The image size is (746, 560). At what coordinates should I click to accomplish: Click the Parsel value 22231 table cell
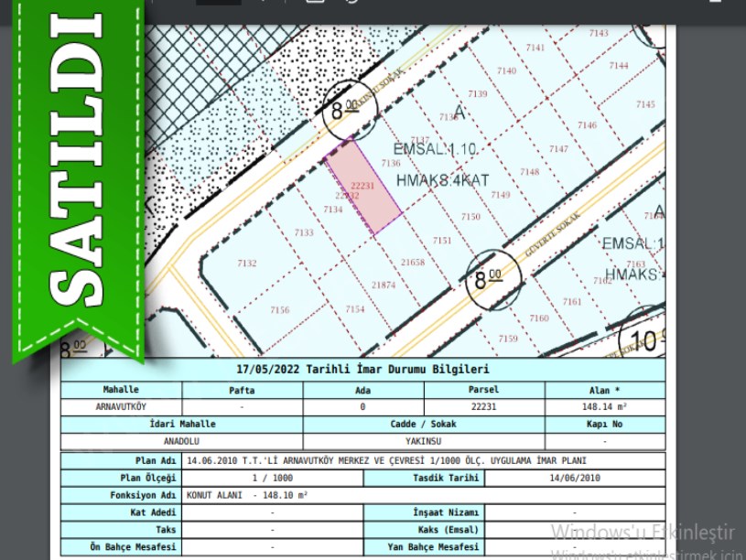tap(483, 405)
